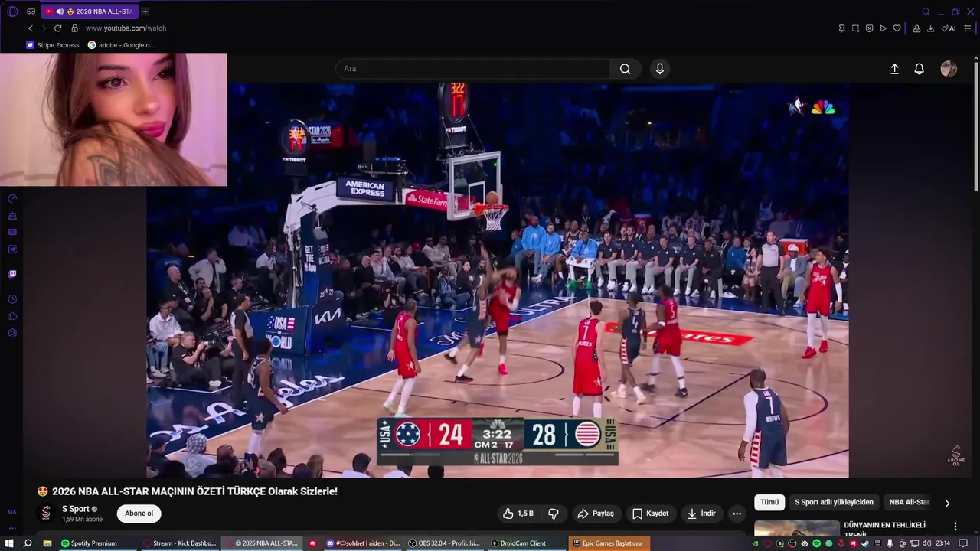Open tab search magnifier in title bar

tap(926, 11)
